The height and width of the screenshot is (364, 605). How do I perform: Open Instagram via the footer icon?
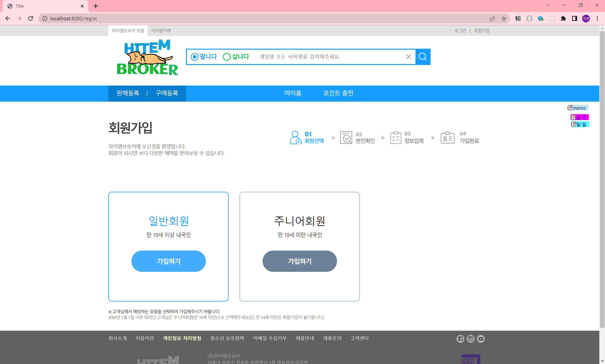pyautogui.click(x=470, y=338)
